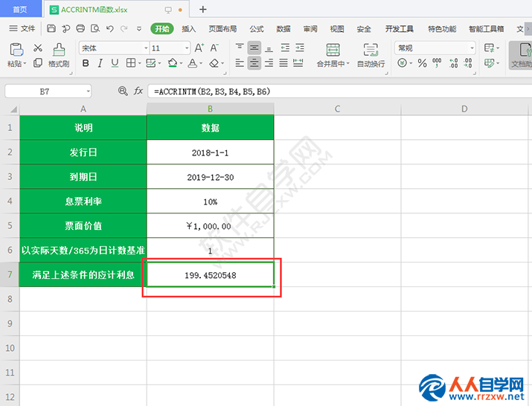Toggle Italic formatting

tap(100, 63)
